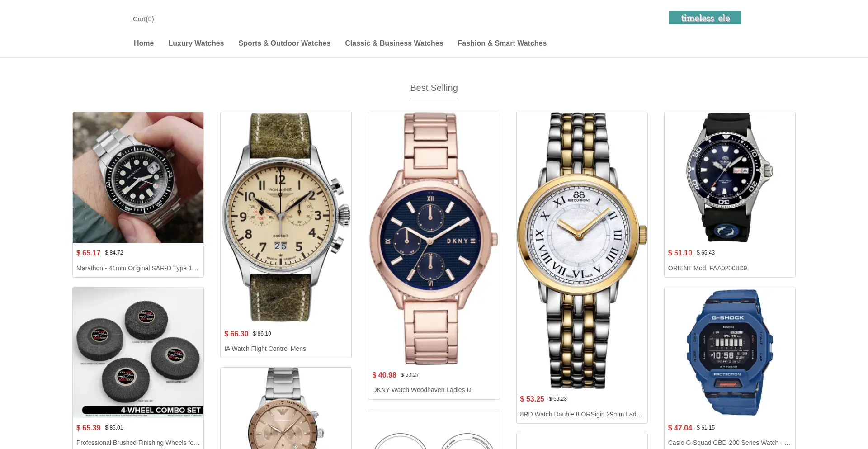Open the DKNY rose gold watch image

click(x=434, y=238)
